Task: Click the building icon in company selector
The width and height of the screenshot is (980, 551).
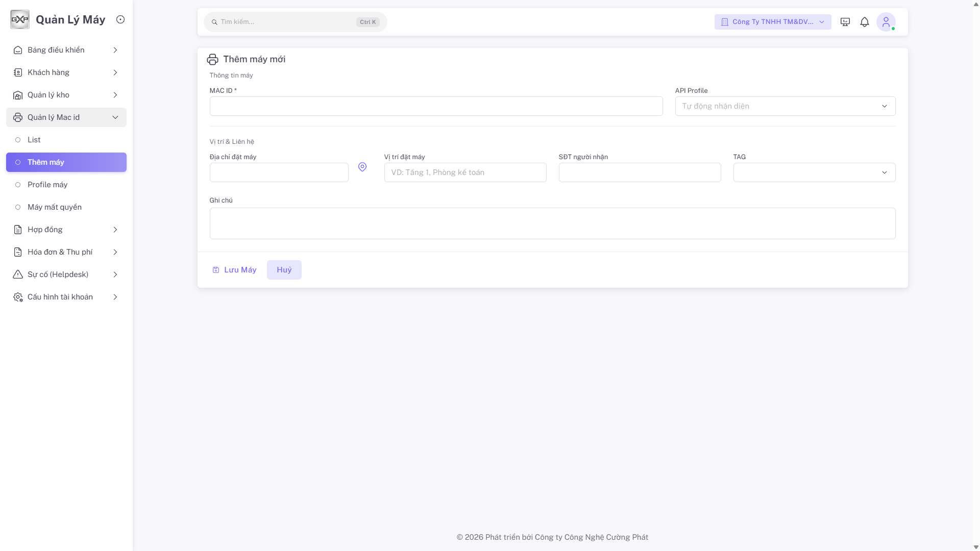Action: [x=725, y=22]
